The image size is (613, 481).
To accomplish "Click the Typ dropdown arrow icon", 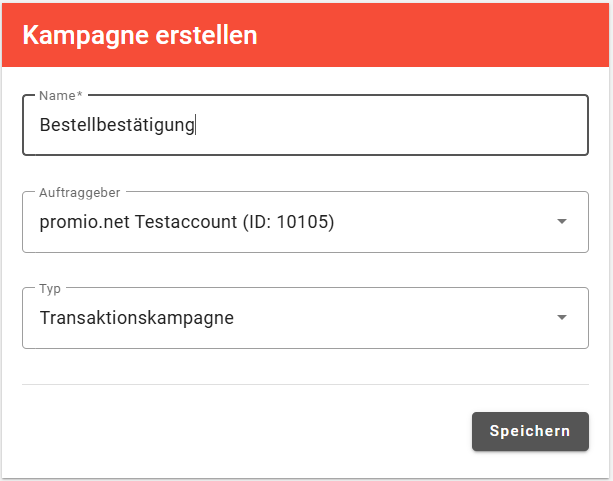I will point(562,318).
